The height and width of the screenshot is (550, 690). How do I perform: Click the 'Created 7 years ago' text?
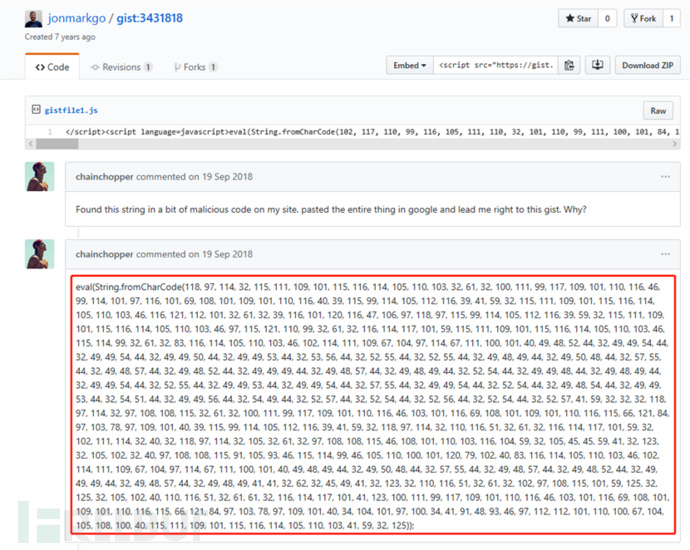(60, 37)
